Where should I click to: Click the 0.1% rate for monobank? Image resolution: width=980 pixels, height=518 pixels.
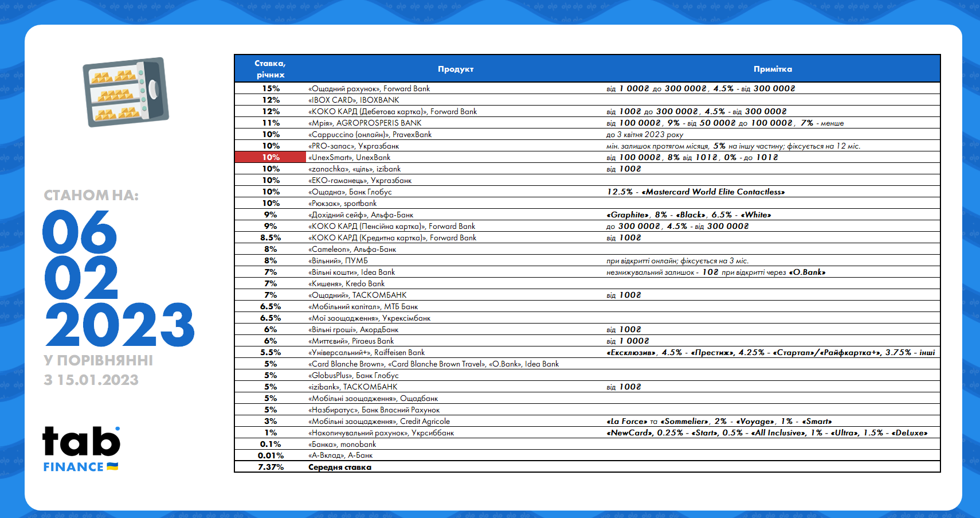[271, 444]
